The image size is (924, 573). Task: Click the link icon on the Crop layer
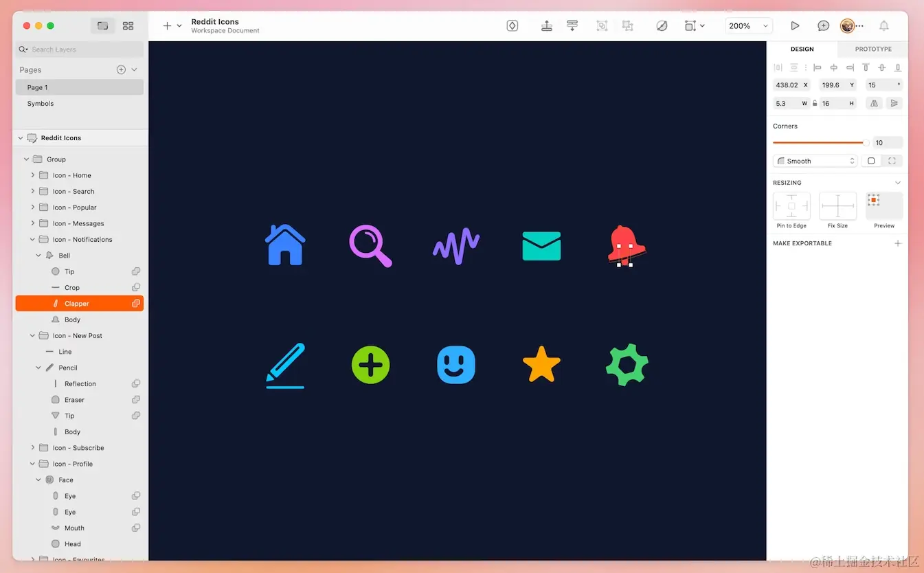tap(136, 287)
